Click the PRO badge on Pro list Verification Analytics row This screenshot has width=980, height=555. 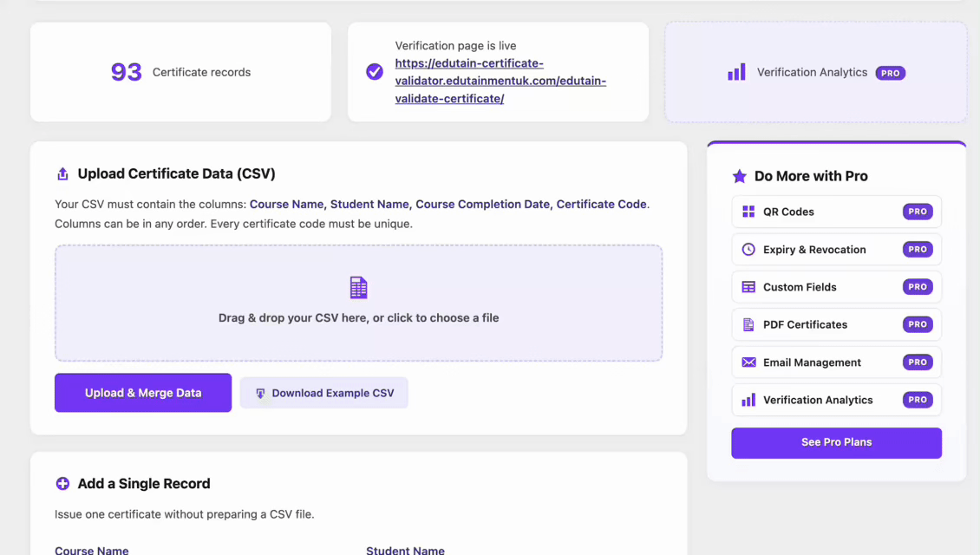click(x=918, y=400)
